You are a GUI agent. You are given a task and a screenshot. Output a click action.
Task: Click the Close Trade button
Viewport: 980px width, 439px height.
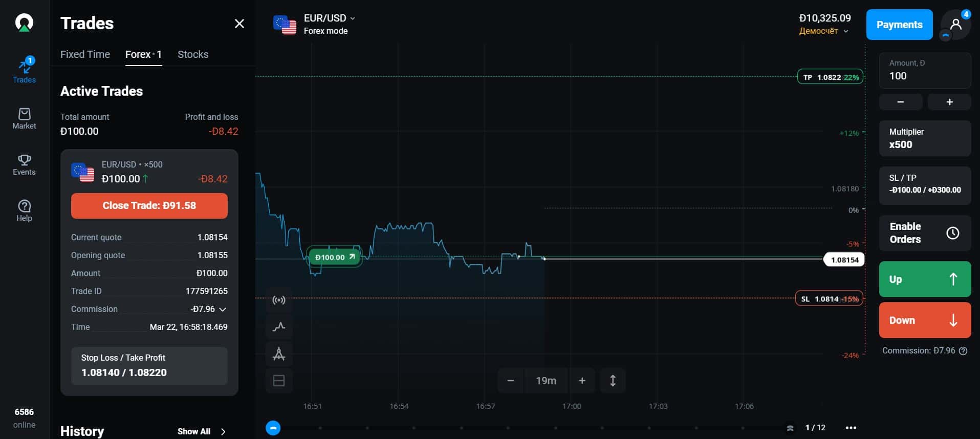(149, 206)
